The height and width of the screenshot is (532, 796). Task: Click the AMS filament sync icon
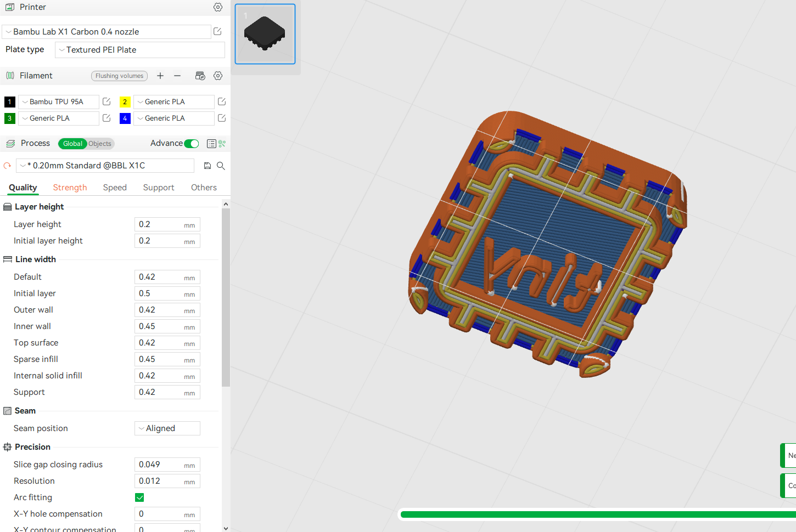(x=200, y=76)
